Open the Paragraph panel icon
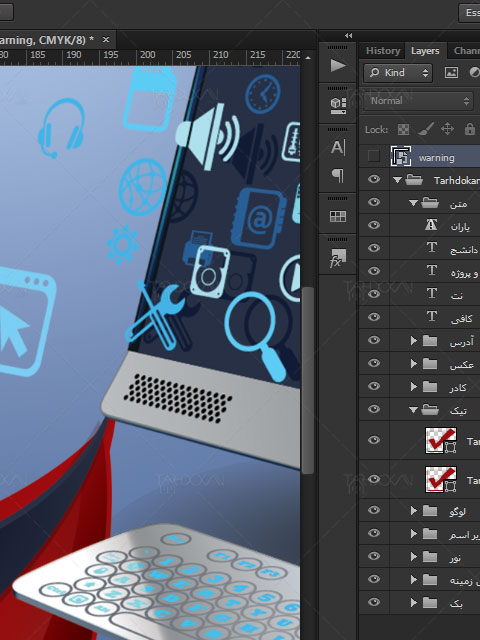The height and width of the screenshot is (640, 480). pyautogui.click(x=338, y=176)
